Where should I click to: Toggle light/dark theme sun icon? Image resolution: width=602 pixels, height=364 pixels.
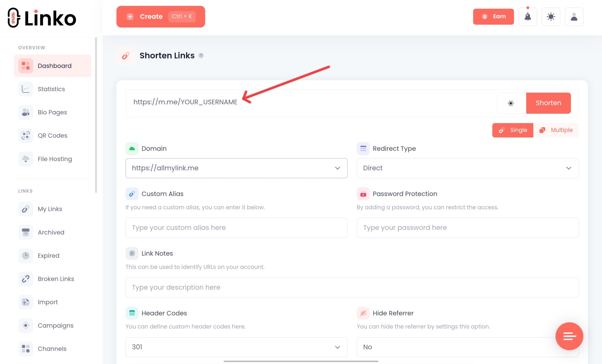(x=551, y=17)
